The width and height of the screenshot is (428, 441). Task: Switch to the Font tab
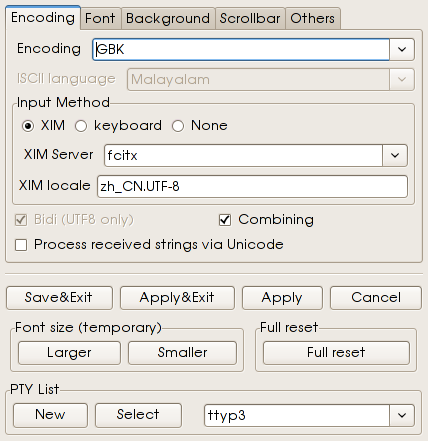[x=100, y=18]
